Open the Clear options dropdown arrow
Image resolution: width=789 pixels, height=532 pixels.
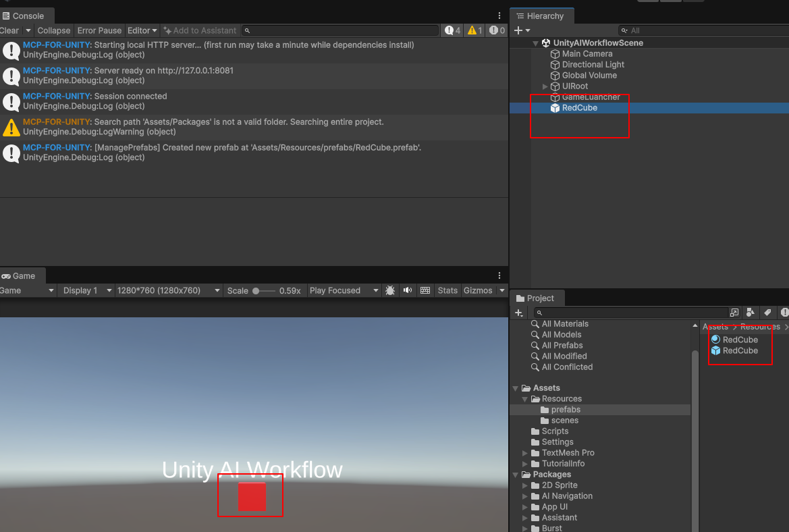28,30
